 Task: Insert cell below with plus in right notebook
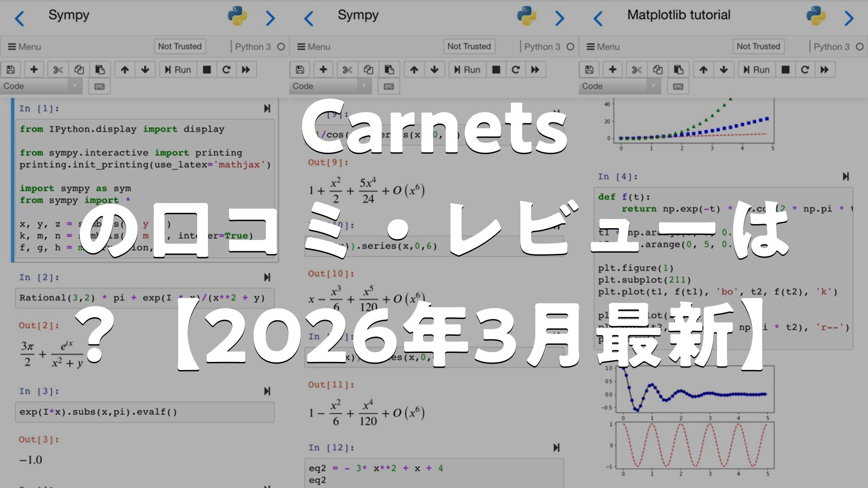coord(613,70)
